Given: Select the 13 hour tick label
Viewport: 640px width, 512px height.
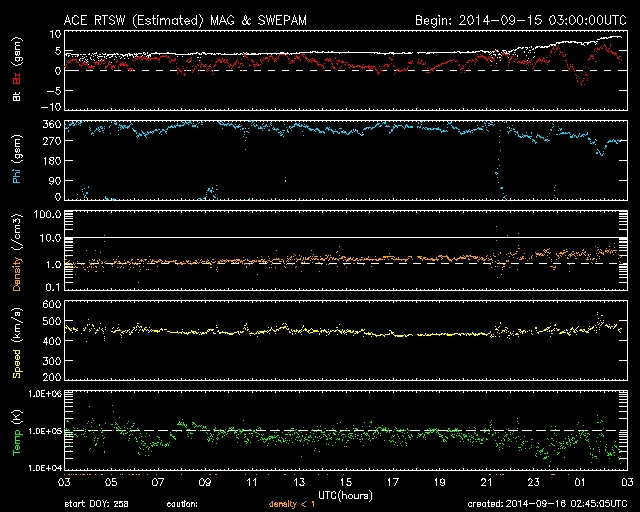Looking at the screenshot, I should coord(298,482).
